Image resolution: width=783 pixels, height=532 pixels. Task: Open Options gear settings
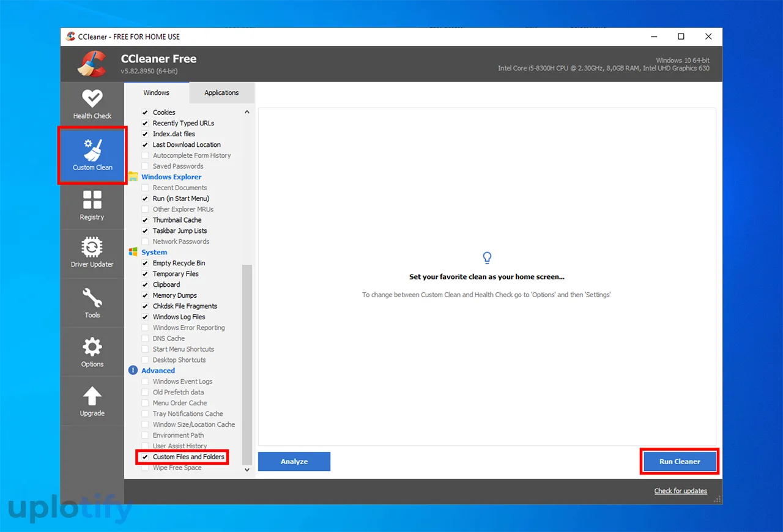pyautogui.click(x=92, y=352)
